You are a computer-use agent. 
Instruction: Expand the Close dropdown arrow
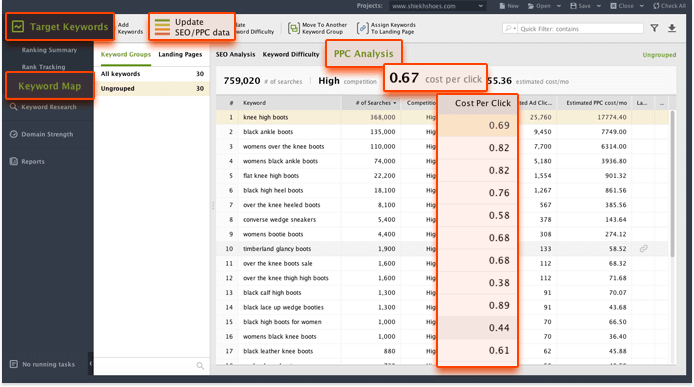[x=641, y=6]
